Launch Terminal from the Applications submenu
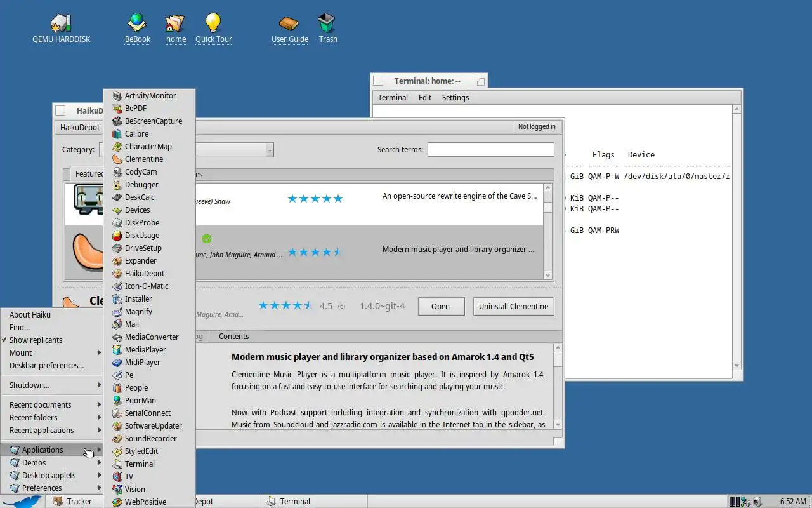This screenshot has height=508, width=812. coord(149,464)
